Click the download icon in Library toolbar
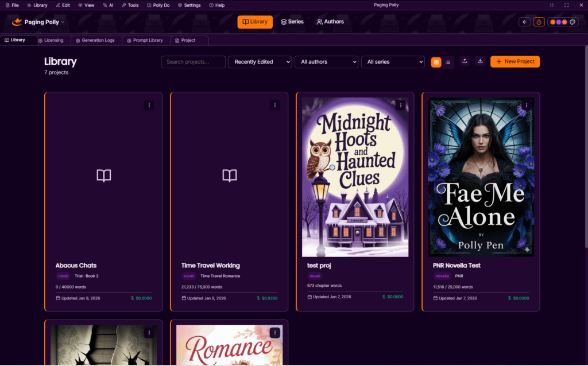Viewport: 588px width, 366px height. coord(480,61)
